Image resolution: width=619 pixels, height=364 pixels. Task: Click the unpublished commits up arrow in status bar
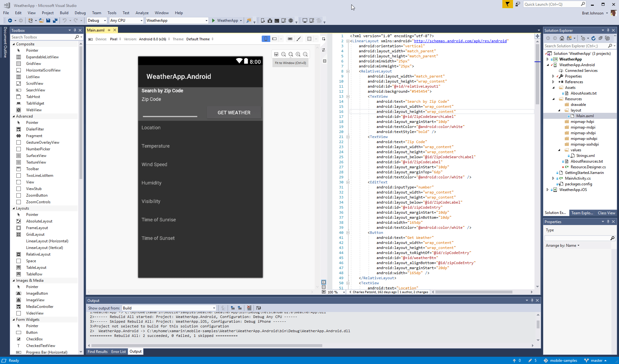click(514, 361)
